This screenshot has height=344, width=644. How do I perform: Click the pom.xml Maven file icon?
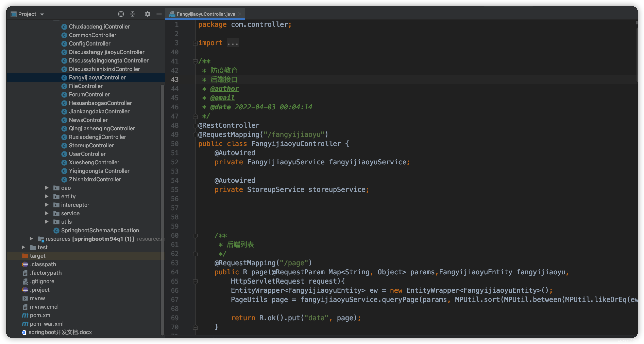[x=25, y=315]
